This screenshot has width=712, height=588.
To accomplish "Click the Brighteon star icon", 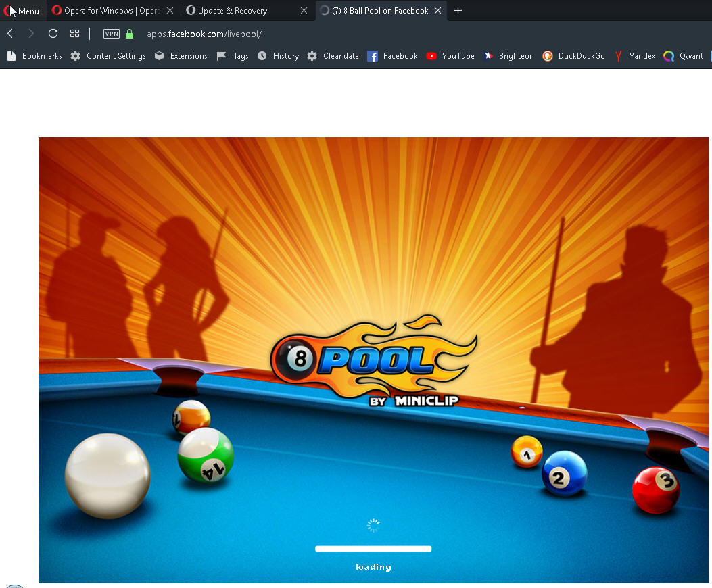I will pyautogui.click(x=488, y=56).
